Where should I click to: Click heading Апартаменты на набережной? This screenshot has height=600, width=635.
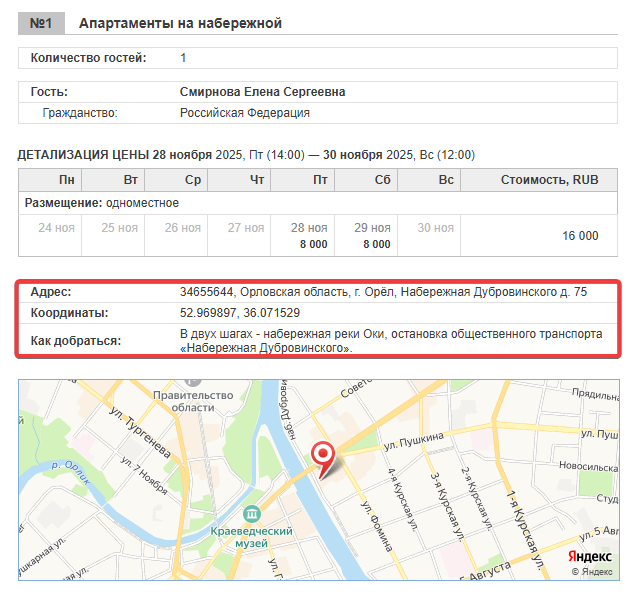tap(180, 23)
